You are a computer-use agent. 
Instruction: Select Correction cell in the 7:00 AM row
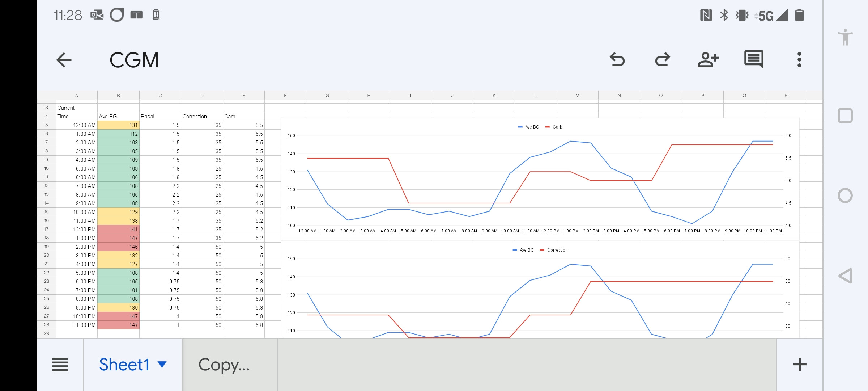pos(202,186)
